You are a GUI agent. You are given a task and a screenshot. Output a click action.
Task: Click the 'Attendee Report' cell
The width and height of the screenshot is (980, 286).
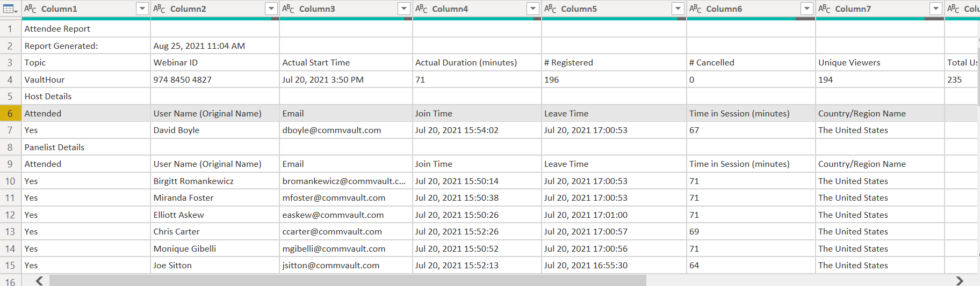(86, 29)
